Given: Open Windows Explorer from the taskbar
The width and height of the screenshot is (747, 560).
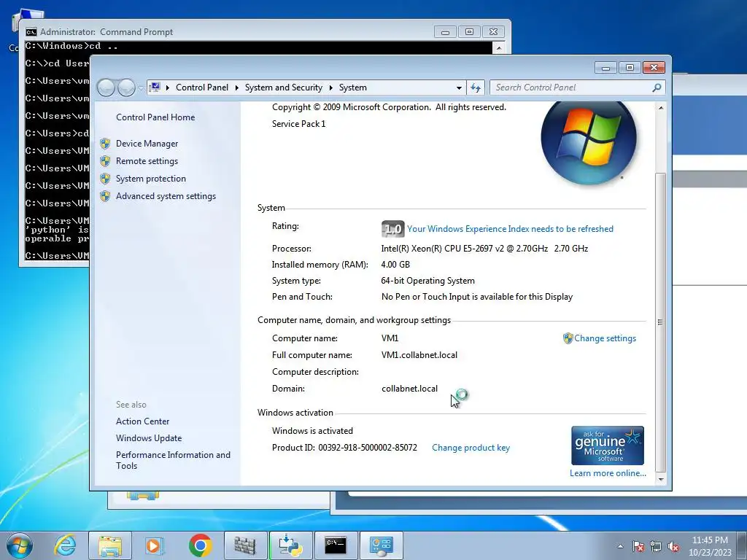Looking at the screenshot, I should 109,545.
